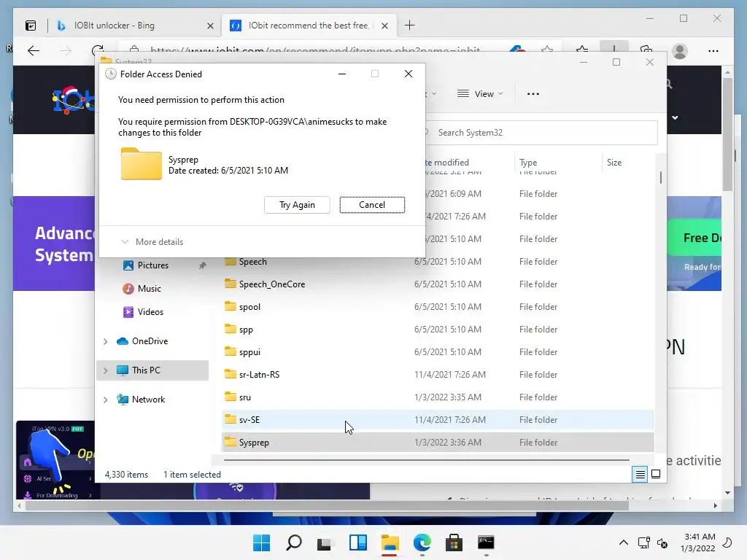Cancel the Folder Access Denied dialog
Screen dimensions: 747x560
coord(372,205)
